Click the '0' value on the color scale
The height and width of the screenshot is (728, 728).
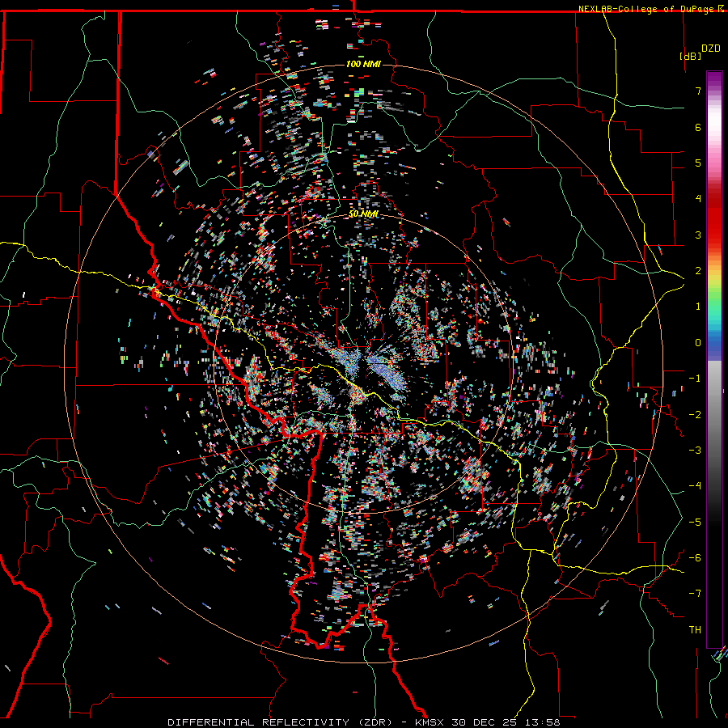tap(698, 343)
